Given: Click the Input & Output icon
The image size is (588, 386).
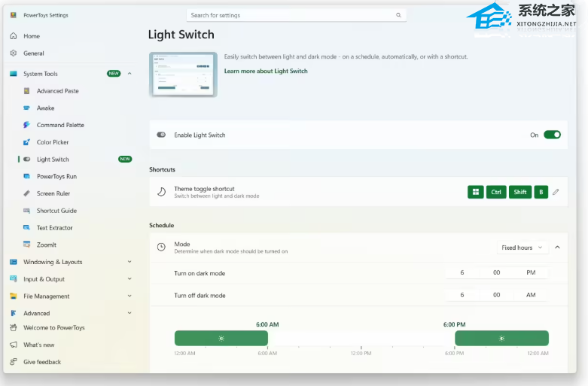Looking at the screenshot, I should tap(14, 279).
